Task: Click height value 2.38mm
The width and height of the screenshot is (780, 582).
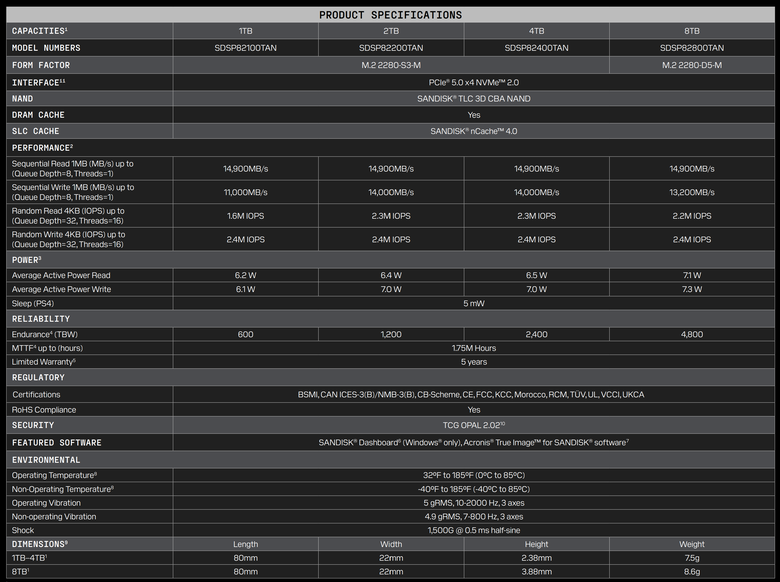Action: (536, 558)
